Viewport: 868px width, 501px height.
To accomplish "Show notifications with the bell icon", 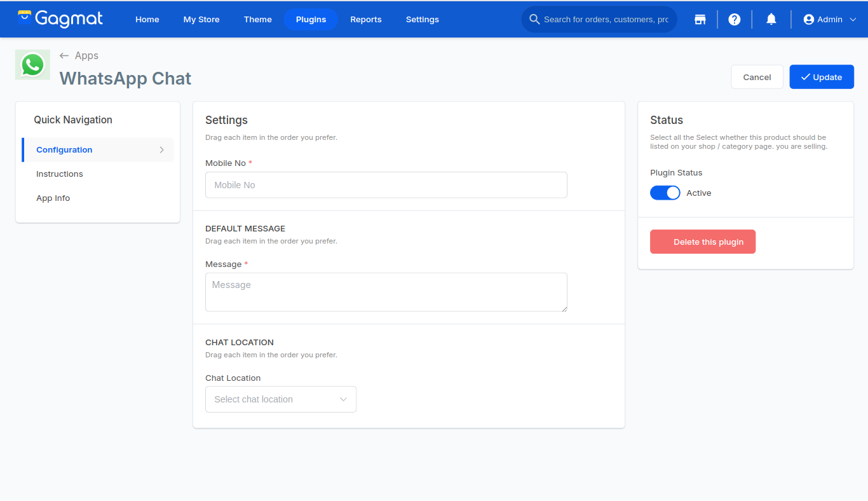I will click(771, 20).
